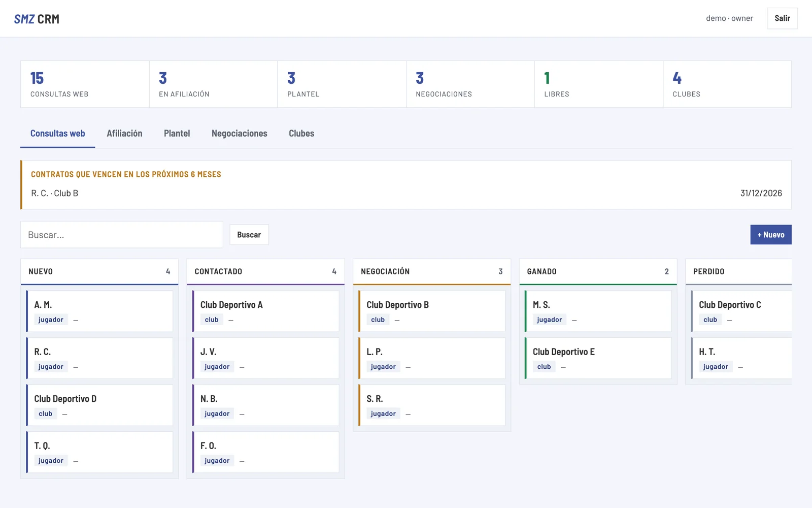Screen dimensions: 812x508
Task: Switch to the Plantel tab
Action: 177,134
